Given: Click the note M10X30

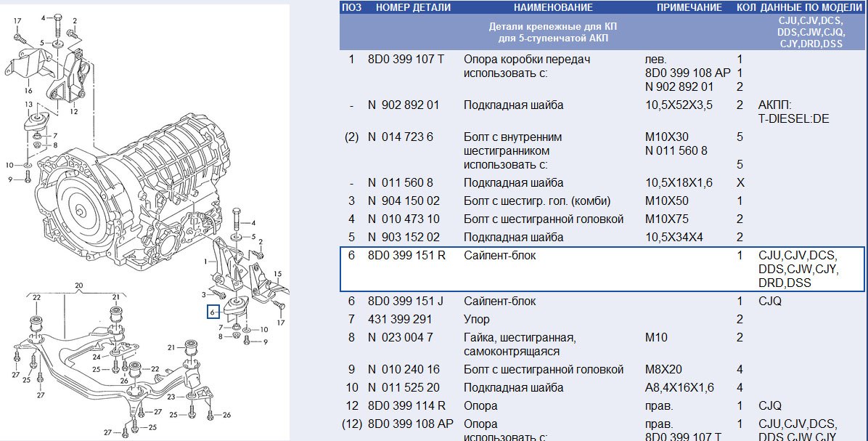Looking at the screenshot, I should (667, 137).
